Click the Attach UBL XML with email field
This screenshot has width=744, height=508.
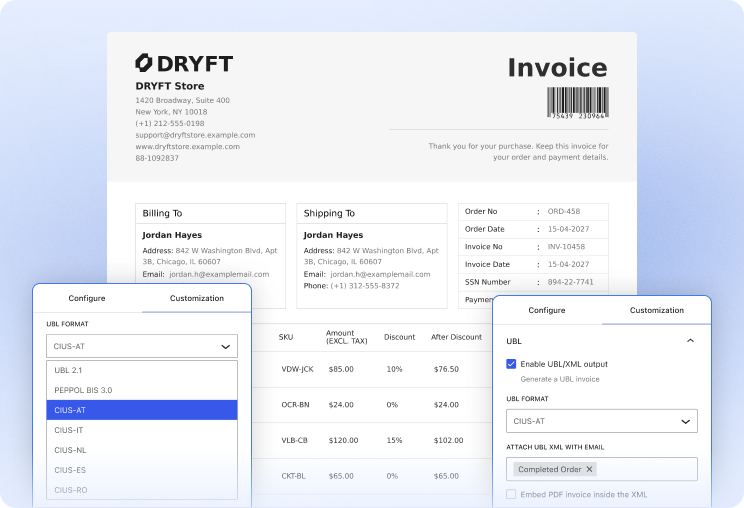click(x=602, y=469)
